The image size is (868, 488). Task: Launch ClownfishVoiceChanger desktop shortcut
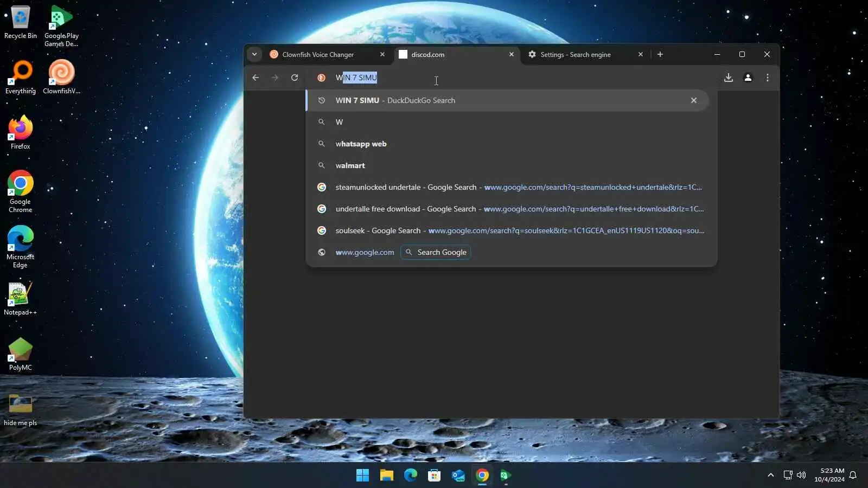click(x=61, y=78)
